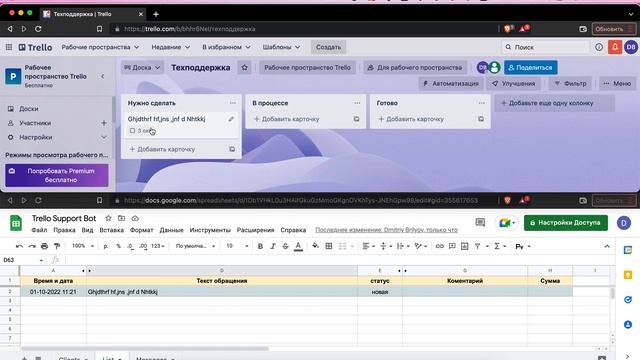Open Для рабочего пространства visibility setting
The image size is (640, 360).
[416, 68]
